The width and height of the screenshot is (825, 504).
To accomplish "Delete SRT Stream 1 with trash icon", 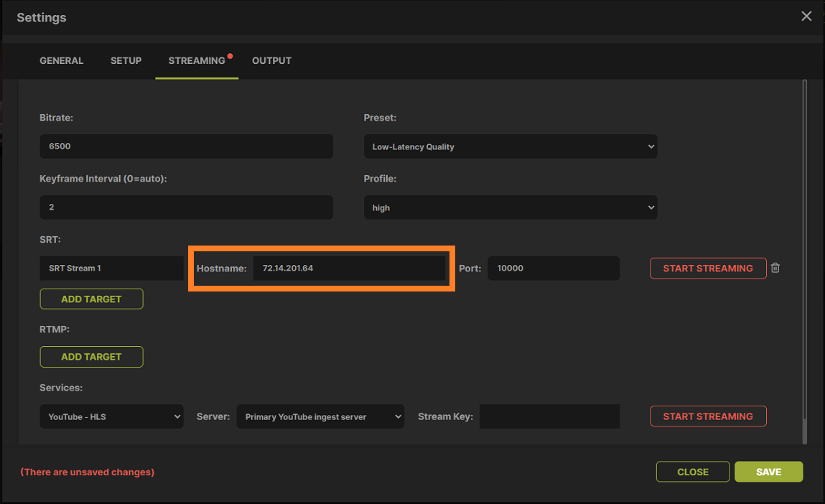I will [775, 268].
